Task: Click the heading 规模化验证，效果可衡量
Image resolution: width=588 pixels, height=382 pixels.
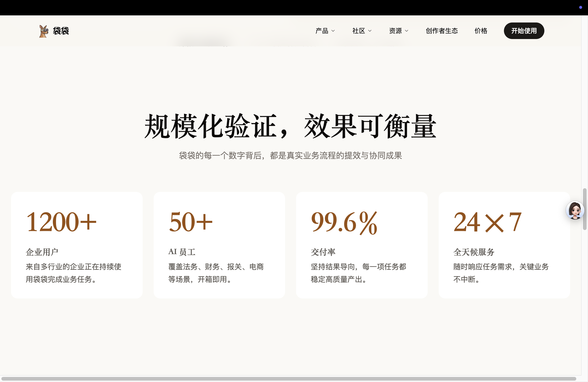Action: pos(291,126)
